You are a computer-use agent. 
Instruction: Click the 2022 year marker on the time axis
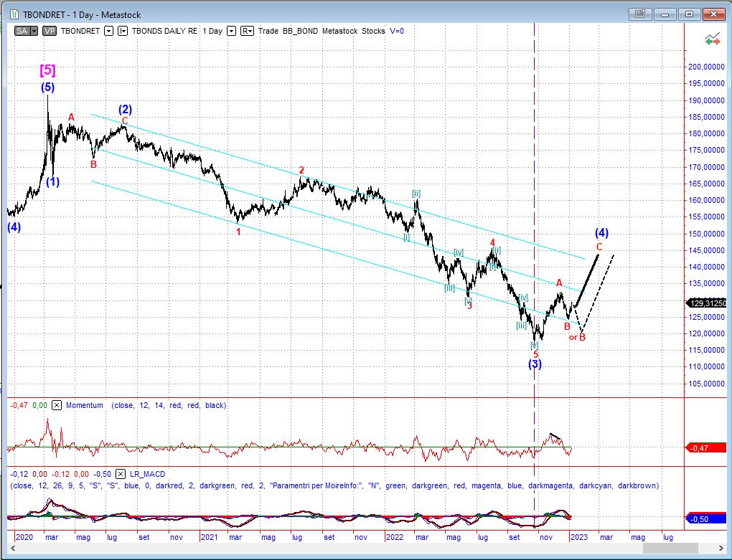(395, 537)
